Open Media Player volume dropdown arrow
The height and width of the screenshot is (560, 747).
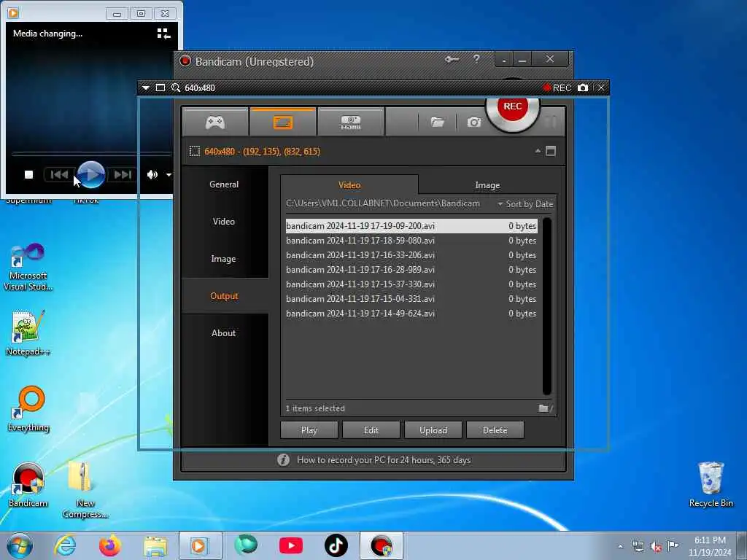tap(169, 175)
